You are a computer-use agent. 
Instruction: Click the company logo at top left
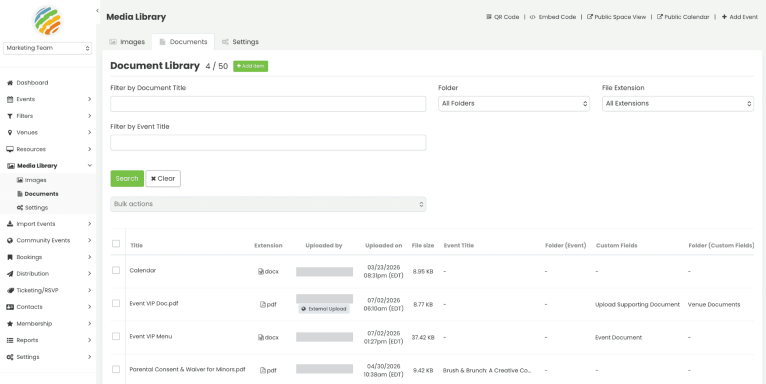(x=47, y=21)
